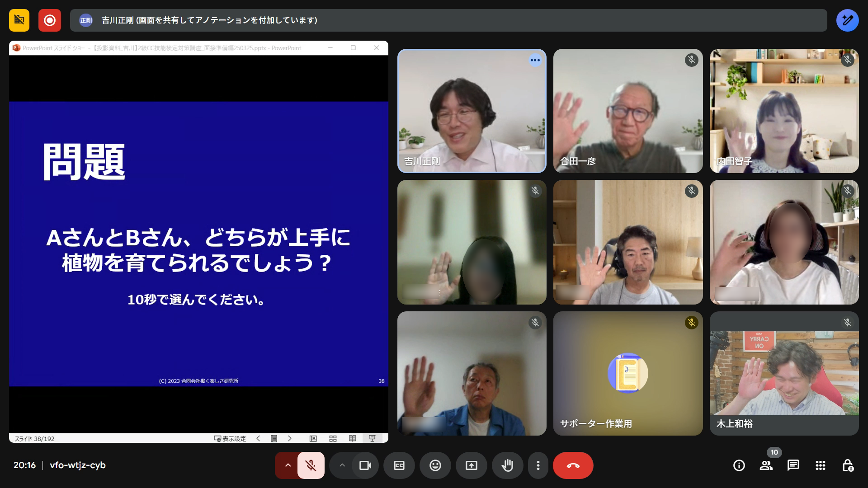Send a reaction with the emoji button

click(435, 465)
